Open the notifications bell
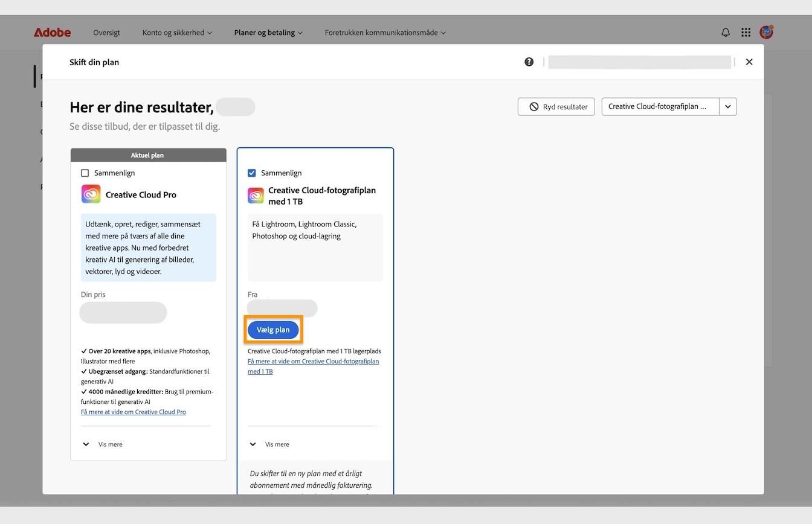Screen dimensions: 812x524 726,33
